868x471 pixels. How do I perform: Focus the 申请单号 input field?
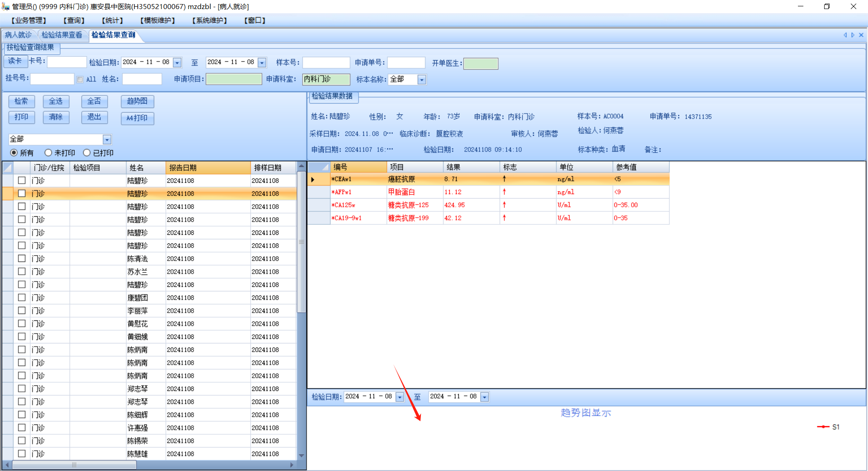coord(406,62)
